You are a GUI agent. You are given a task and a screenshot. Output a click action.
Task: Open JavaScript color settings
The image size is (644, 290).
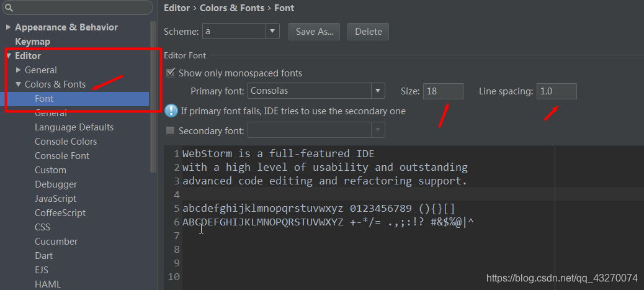55,199
